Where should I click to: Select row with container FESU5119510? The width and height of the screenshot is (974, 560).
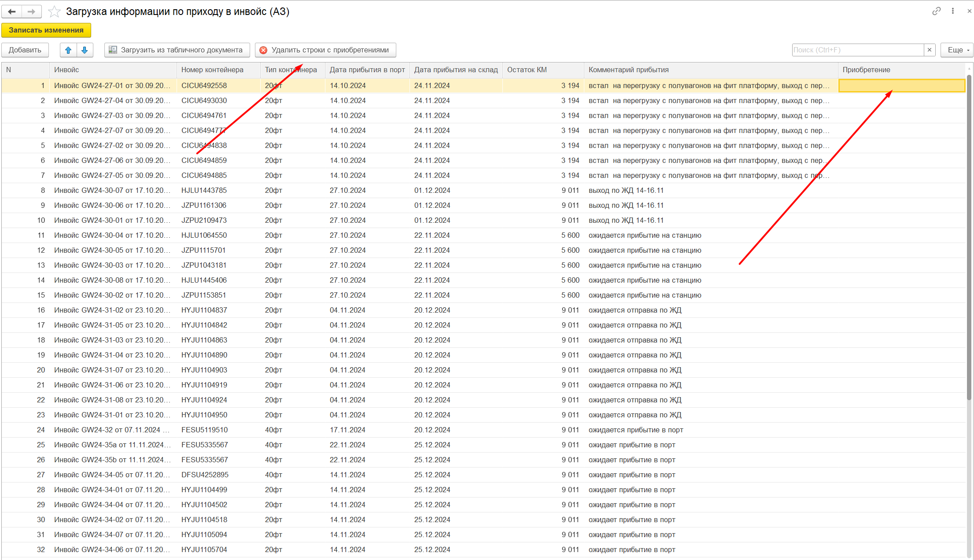pyautogui.click(x=204, y=430)
